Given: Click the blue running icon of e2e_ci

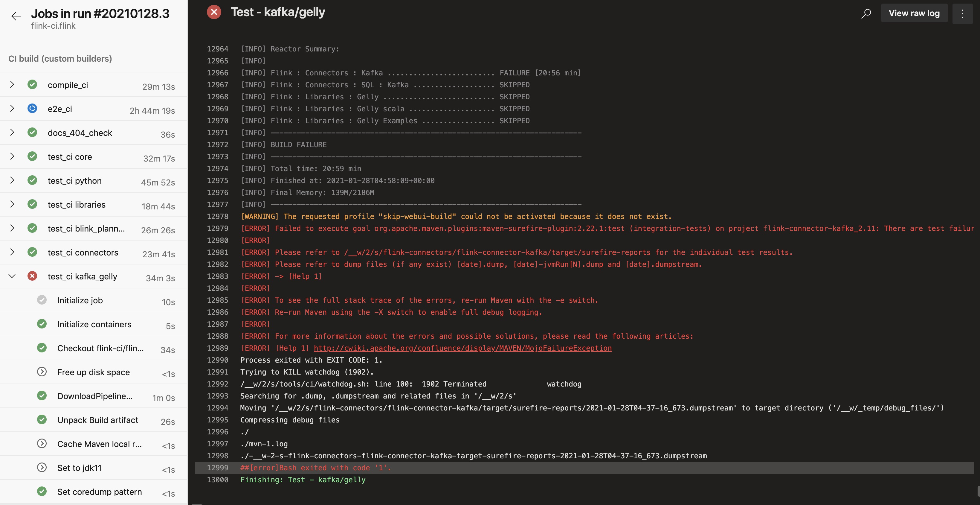Looking at the screenshot, I should coord(32,109).
